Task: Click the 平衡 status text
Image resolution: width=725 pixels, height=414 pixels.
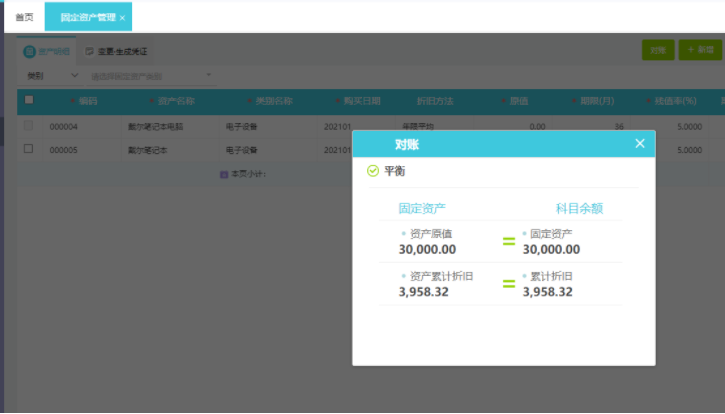Action: 394,171
